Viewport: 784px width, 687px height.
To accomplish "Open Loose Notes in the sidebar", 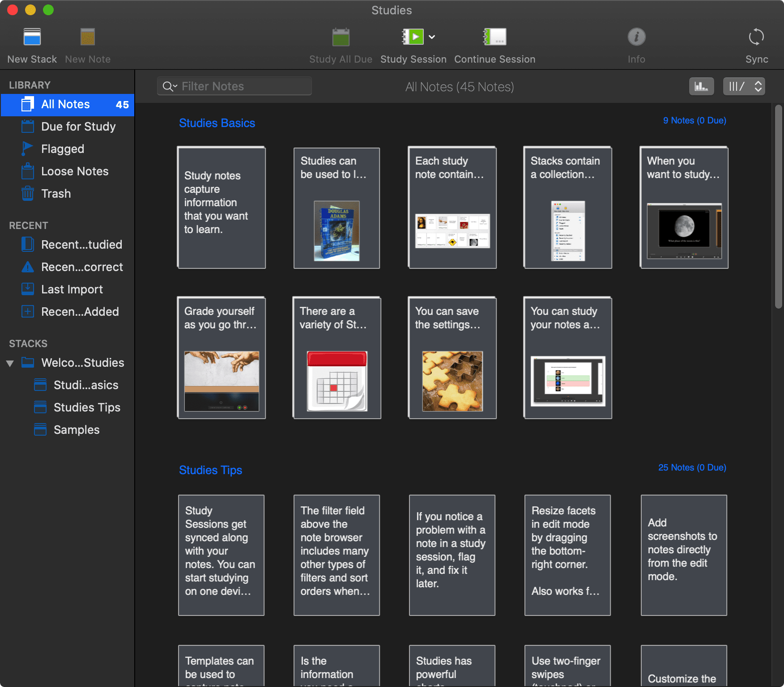I will click(68, 172).
